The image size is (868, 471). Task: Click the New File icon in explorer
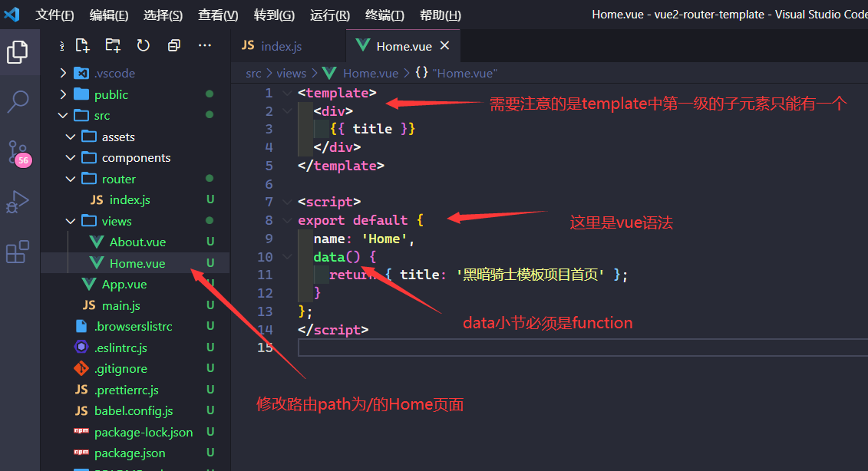[82, 46]
